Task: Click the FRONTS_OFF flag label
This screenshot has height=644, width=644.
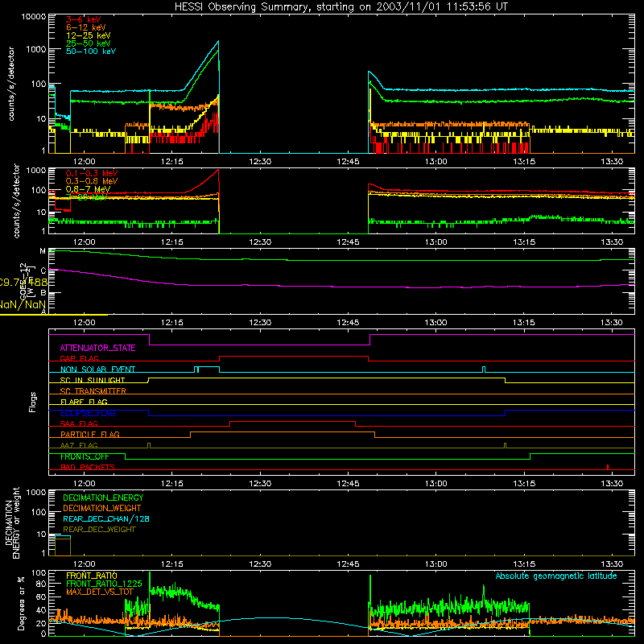Action: [x=85, y=456]
